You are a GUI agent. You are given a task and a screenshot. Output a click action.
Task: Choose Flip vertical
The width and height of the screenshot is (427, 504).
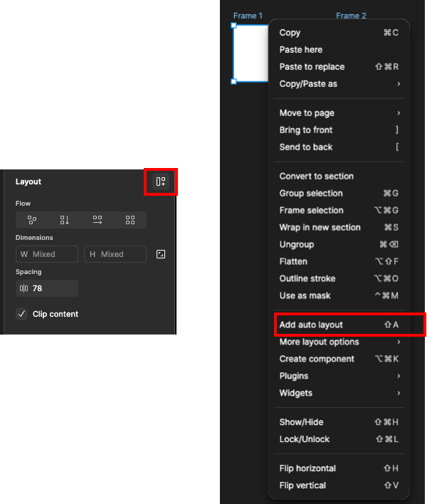(339, 485)
